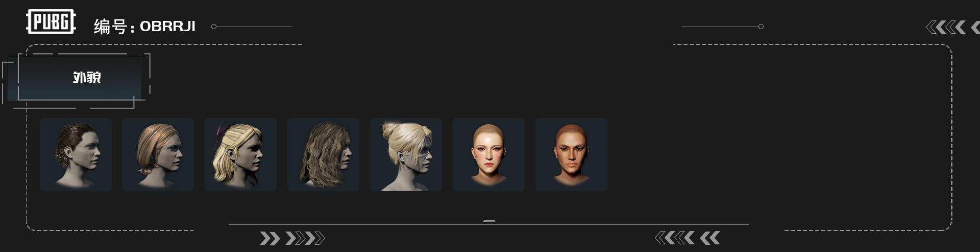Image resolution: width=980 pixels, height=252 pixels.
Task: Click the PUBG logo
Action: [51, 22]
